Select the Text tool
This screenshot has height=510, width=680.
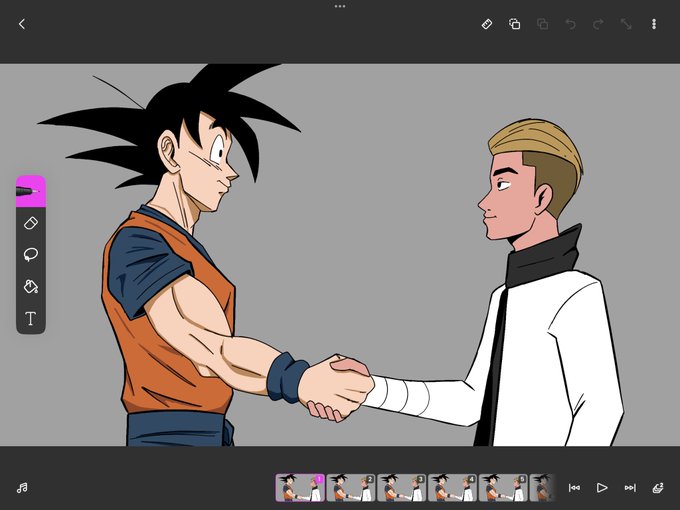(31, 319)
